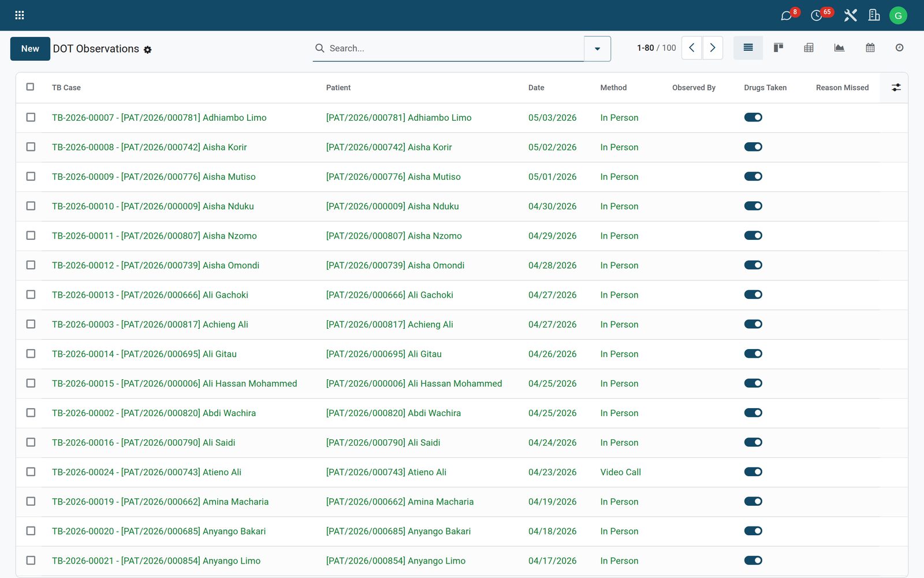Expand the search filter options dropdown
The height and width of the screenshot is (578, 924).
point(598,49)
